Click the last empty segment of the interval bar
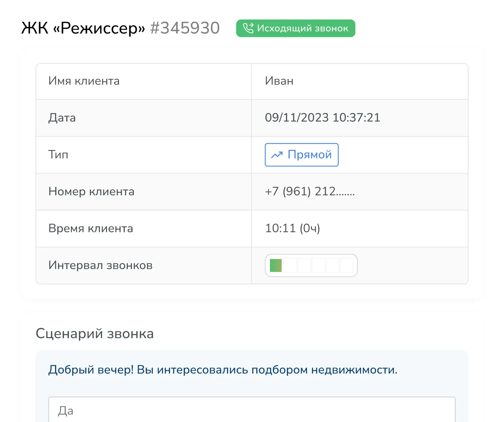The image size is (504, 422). pyautogui.click(x=347, y=266)
